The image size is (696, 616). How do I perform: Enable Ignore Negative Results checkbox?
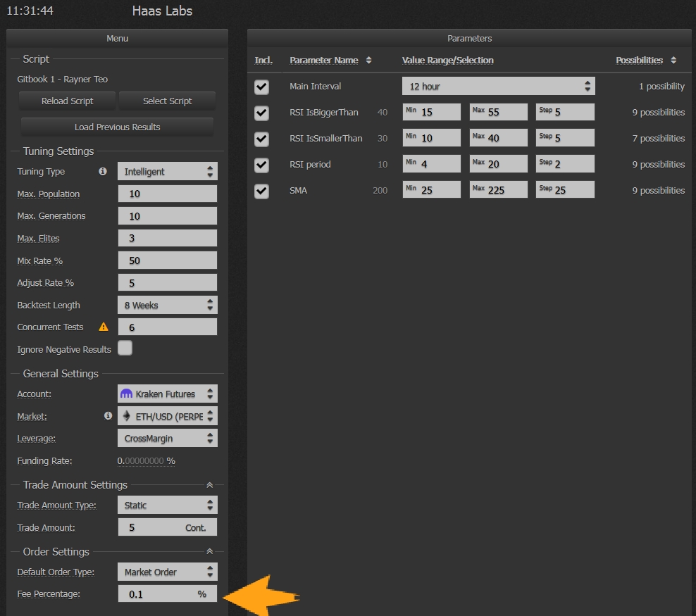125,348
